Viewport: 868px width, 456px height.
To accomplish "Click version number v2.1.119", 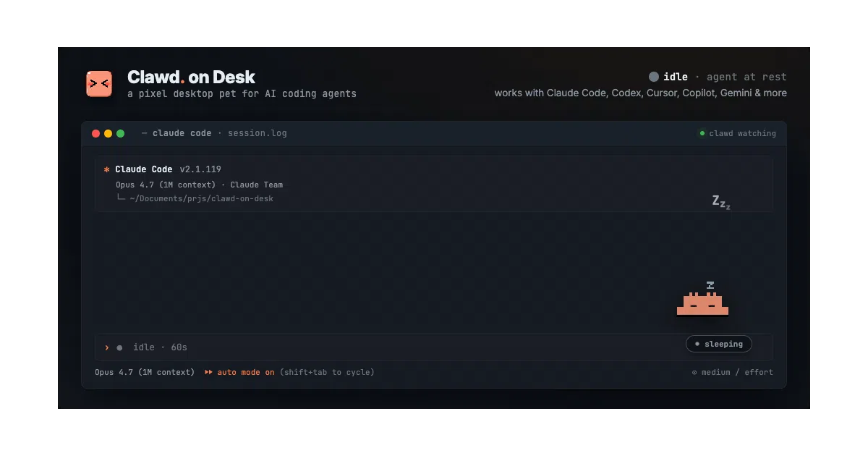I will point(200,169).
